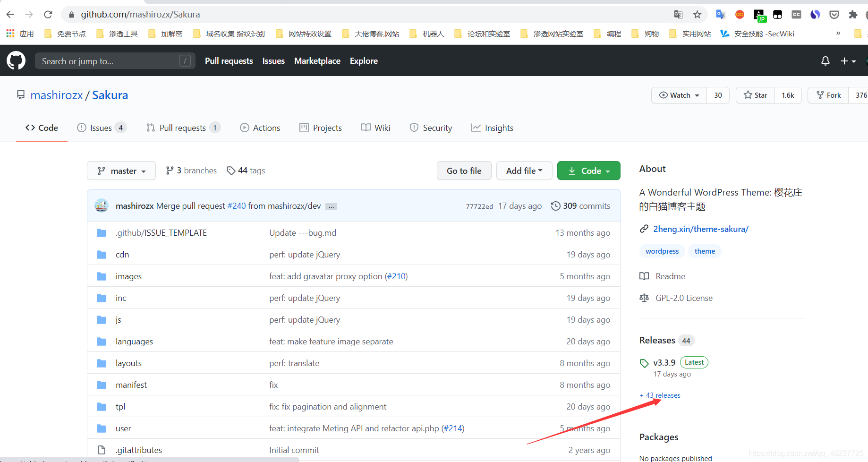Open the tpl folder

[x=120, y=406]
